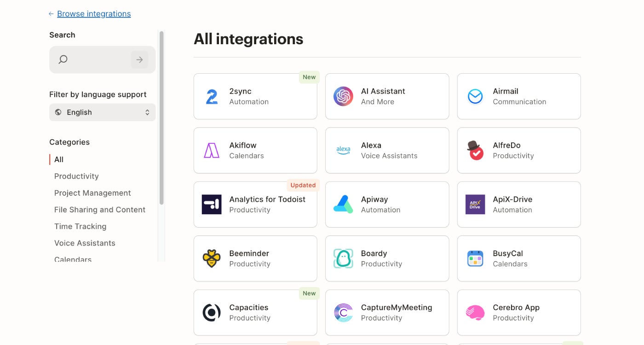Click the Airmail envelope icon
Screen dimensions: 644x345
pyautogui.click(x=475, y=96)
